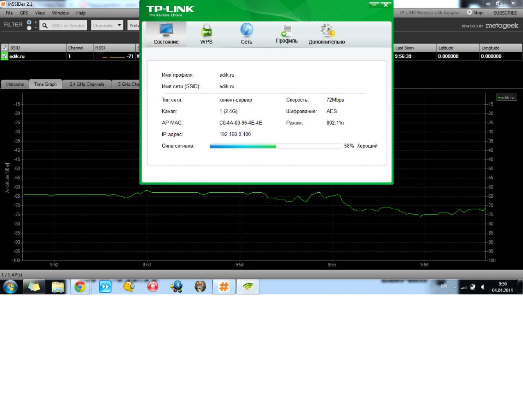Viewport: 523px width, 420px height.
Task: Toggle the edik.ru network checkbox
Action: click(x=5, y=56)
